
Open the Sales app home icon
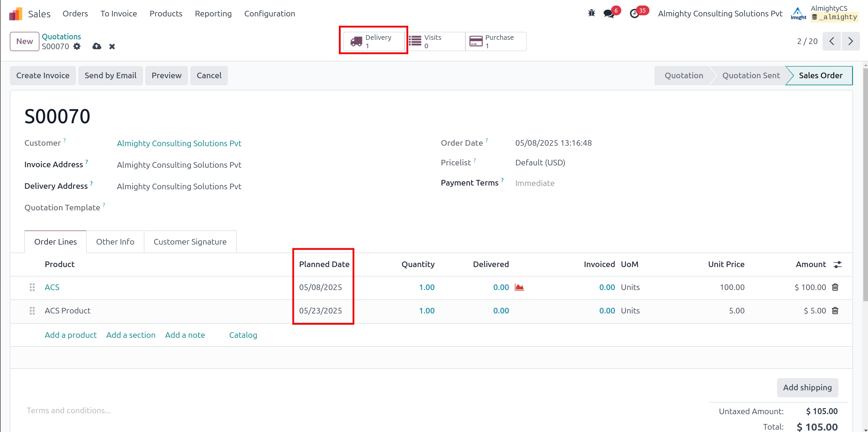coord(15,14)
